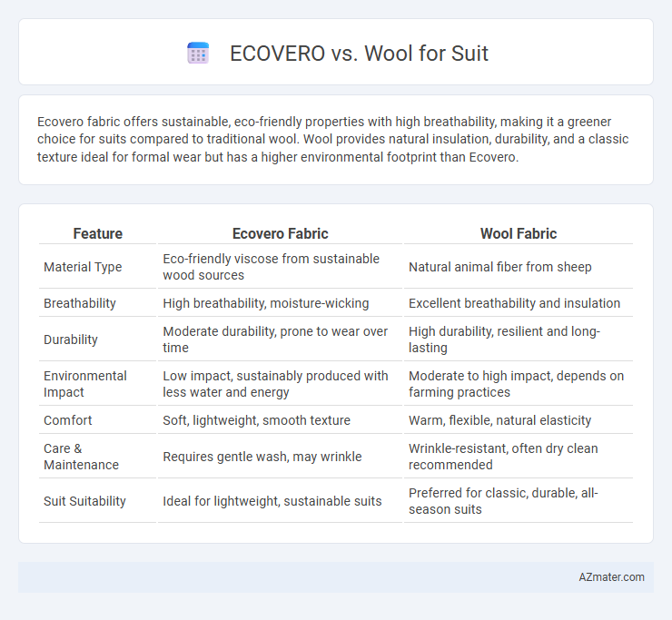Click 'High durability, resilient and long-lasting' cell
672x620 pixels.
519,340
